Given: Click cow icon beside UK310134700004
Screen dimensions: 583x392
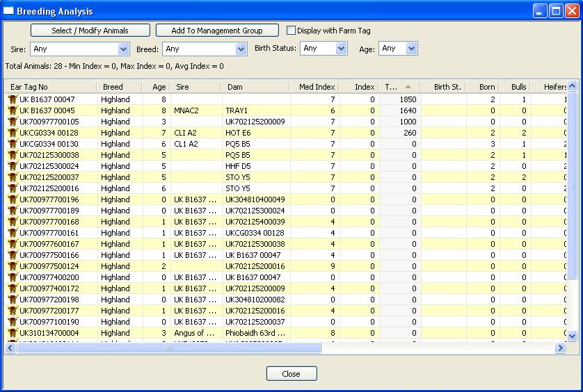Looking at the screenshot, I should pos(12,333).
